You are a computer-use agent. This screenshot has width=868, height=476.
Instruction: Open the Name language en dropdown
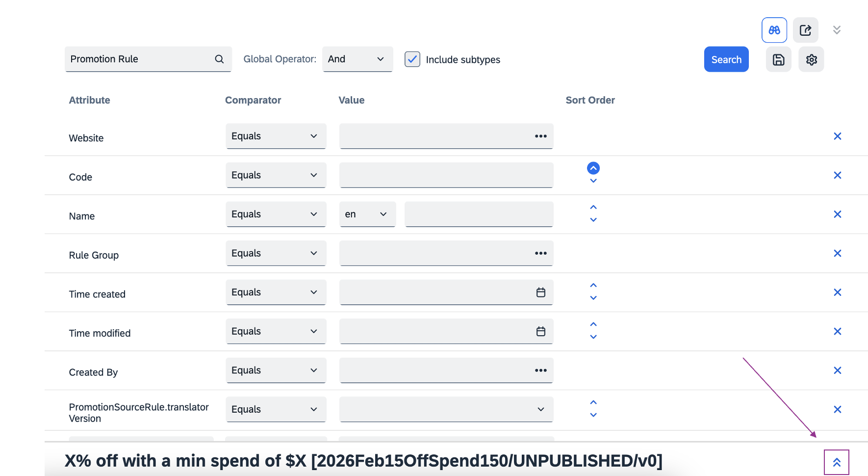367,214
